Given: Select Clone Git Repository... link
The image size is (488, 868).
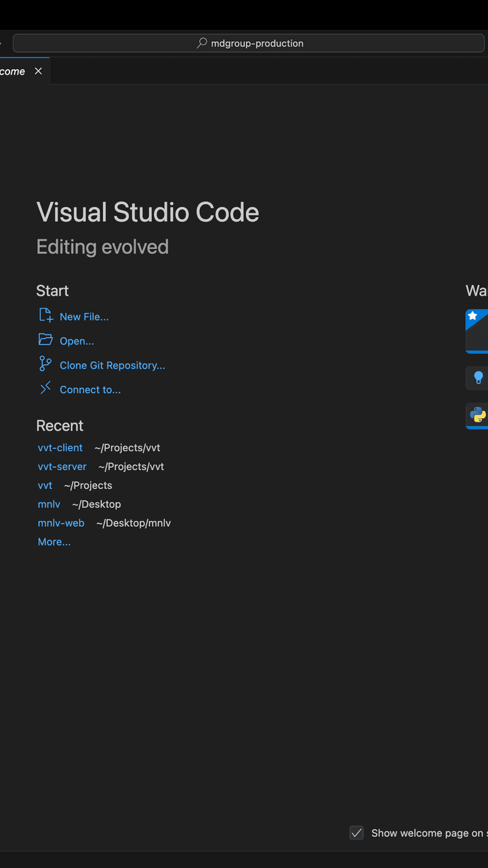Looking at the screenshot, I should tap(113, 366).
